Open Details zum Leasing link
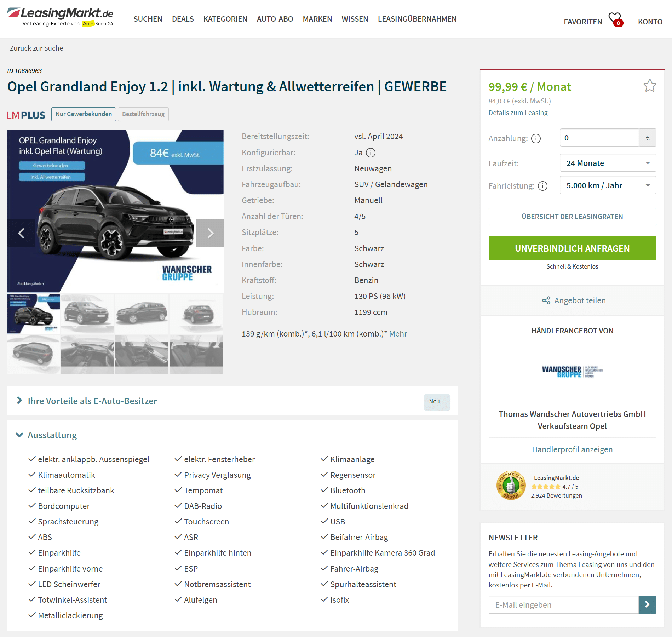Screen dimensions: 672x637 (518, 113)
